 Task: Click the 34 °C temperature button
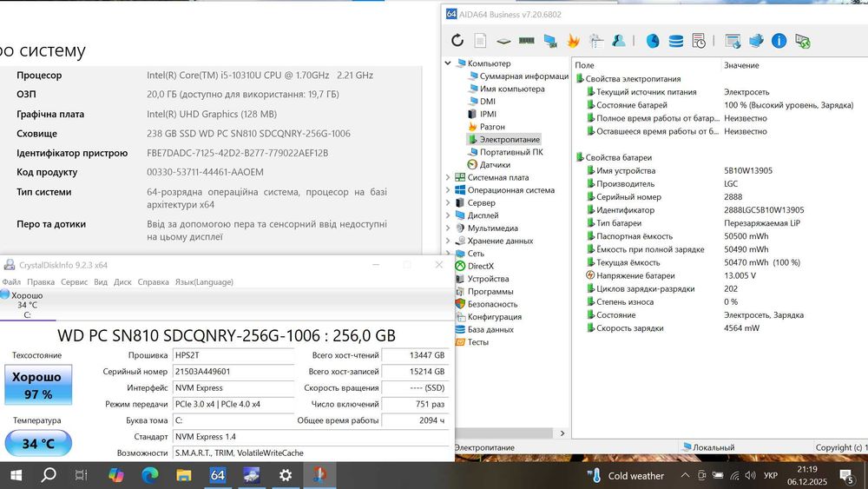38,443
